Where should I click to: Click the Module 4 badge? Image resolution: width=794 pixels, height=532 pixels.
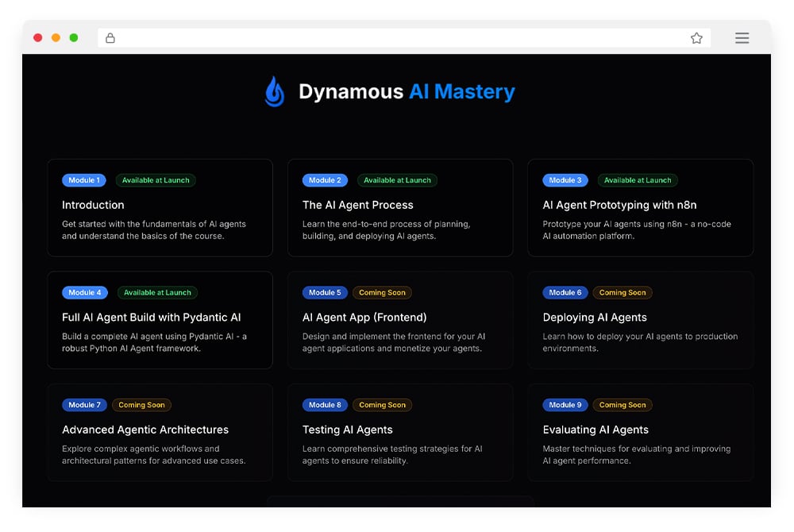tap(85, 292)
